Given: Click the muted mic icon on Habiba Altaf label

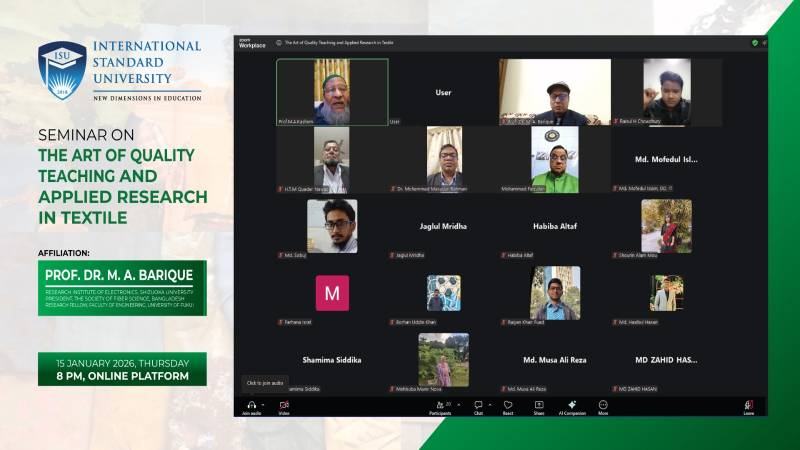Looking at the screenshot, I should click(x=504, y=255).
